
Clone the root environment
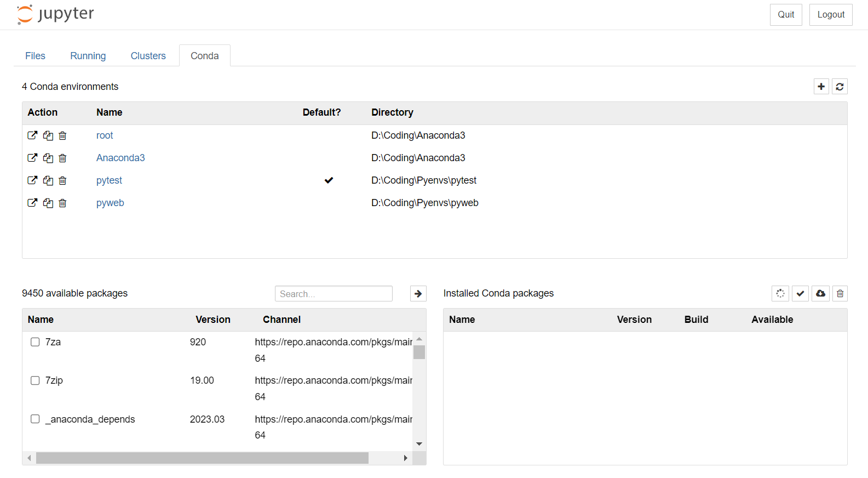pyautogui.click(x=48, y=135)
